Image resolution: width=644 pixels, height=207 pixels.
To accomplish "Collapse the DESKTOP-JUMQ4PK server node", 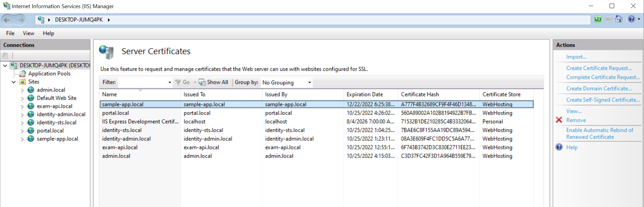I will click(x=5, y=65).
